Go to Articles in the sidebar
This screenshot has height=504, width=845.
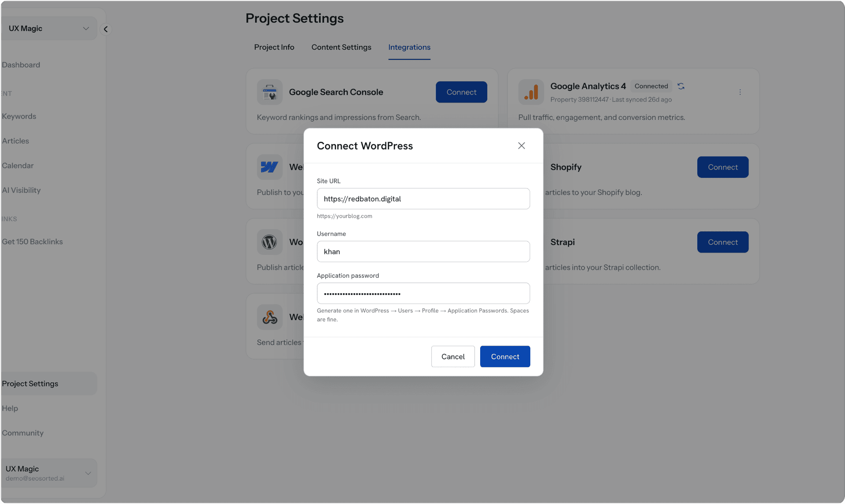tap(15, 141)
